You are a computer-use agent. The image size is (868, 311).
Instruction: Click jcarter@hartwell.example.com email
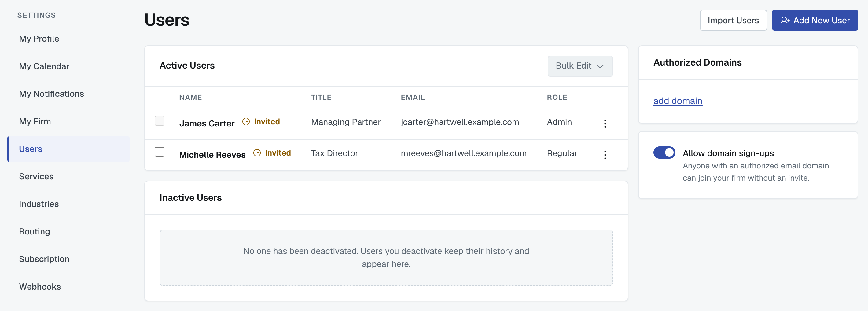[x=460, y=122]
